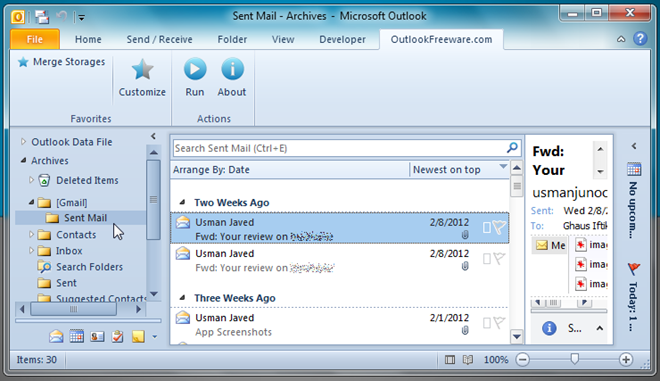Click the Undo quick access icon
The image size is (660, 381).
point(62,17)
